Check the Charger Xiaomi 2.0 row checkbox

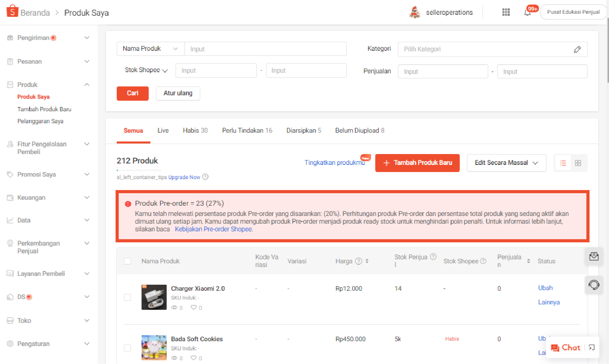tap(128, 297)
